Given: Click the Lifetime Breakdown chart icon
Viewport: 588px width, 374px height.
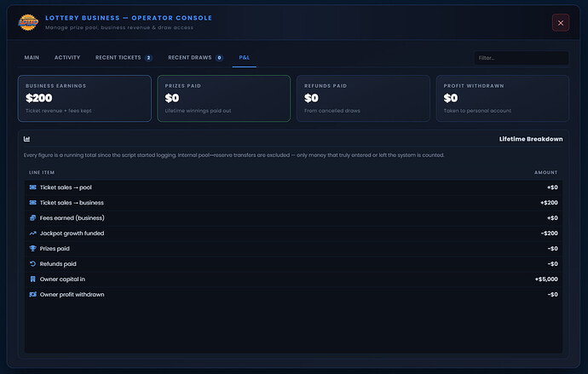Looking at the screenshot, I should point(26,139).
